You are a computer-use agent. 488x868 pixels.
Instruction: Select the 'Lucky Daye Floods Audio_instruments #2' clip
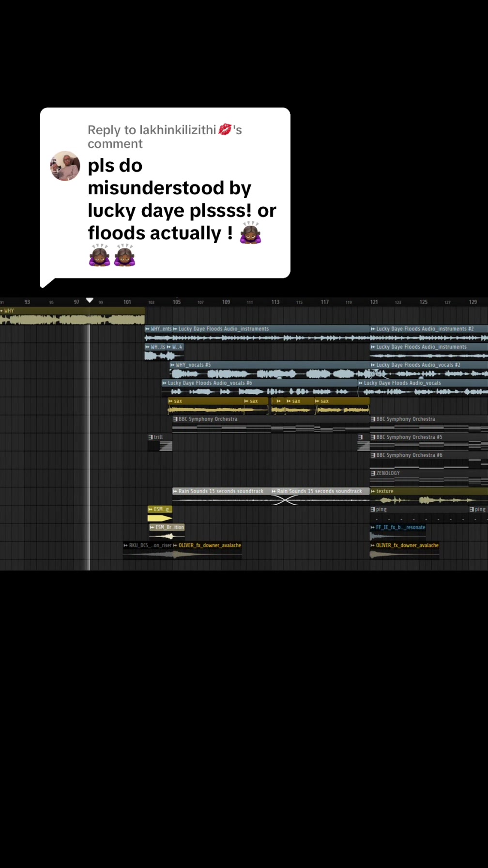[x=429, y=334]
